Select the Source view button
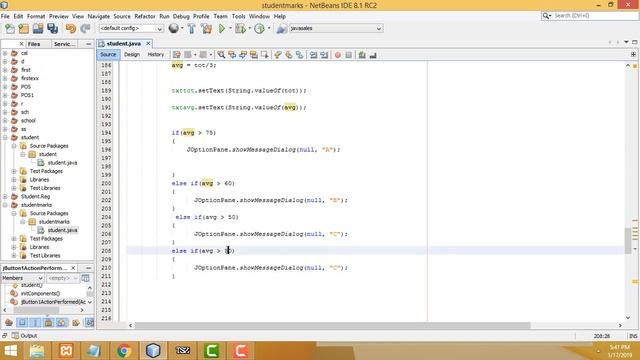Viewport: 640px width, 360px height. pyautogui.click(x=108, y=55)
